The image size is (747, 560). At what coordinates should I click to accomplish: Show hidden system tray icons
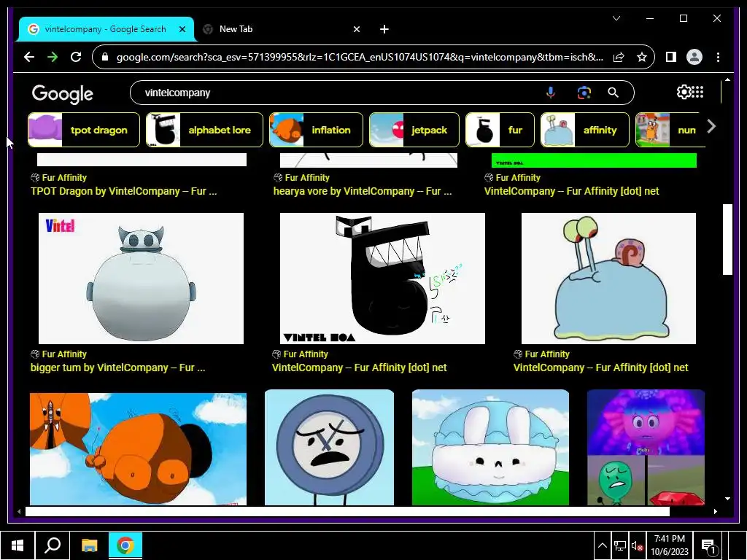[x=602, y=545]
